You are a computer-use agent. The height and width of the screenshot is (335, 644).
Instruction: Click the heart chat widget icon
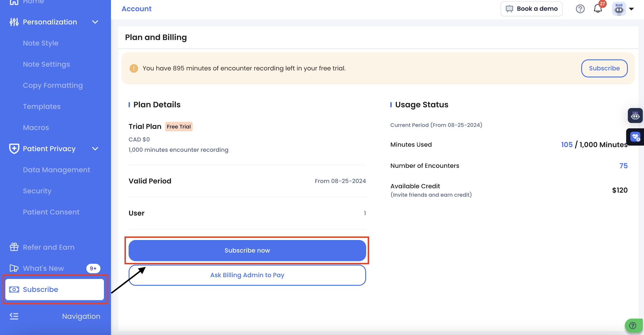[x=635, y=137]
